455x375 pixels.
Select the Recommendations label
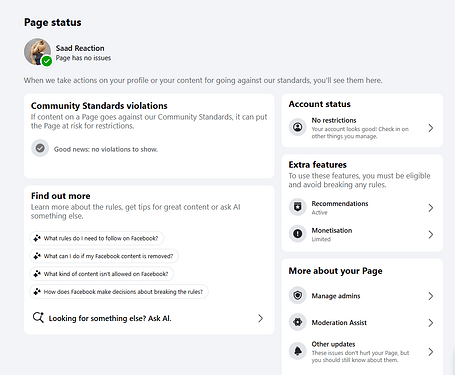pos(340,204)
